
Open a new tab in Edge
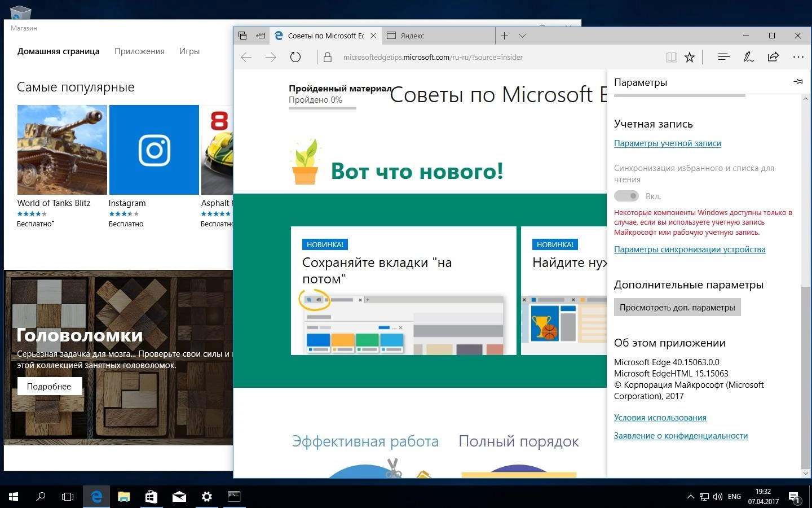(x=505, y=36)
